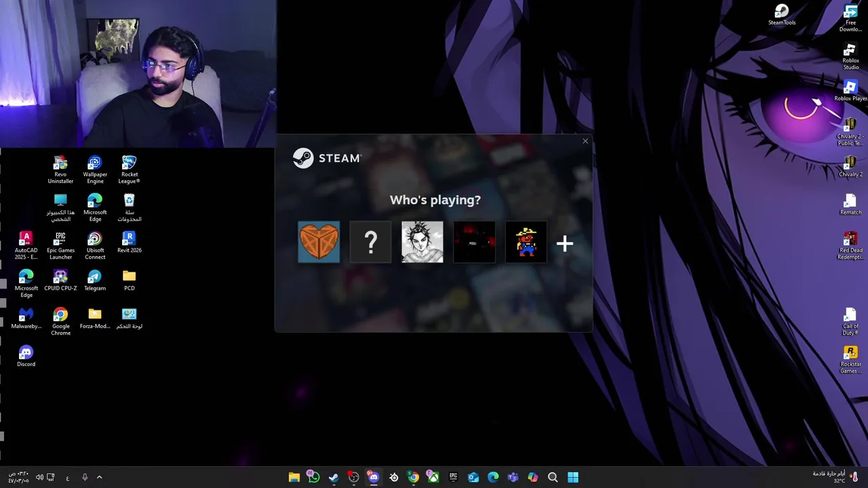This screenshot has height=488, width=868.
Task: Open Epic Games Launcher desktop icon
Action: [60, 246]
